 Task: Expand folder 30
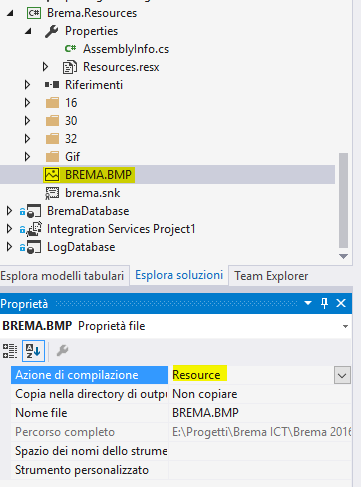coord(28,121)
